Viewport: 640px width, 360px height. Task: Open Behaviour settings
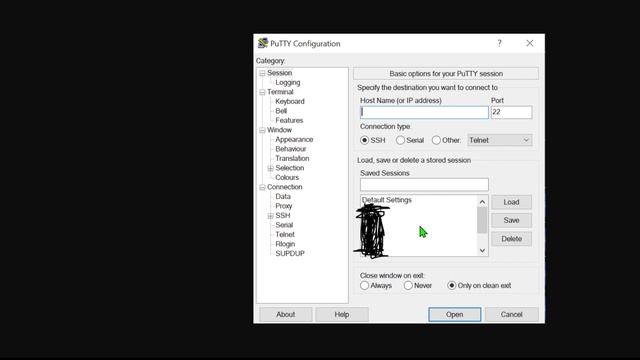pos(291,149)
